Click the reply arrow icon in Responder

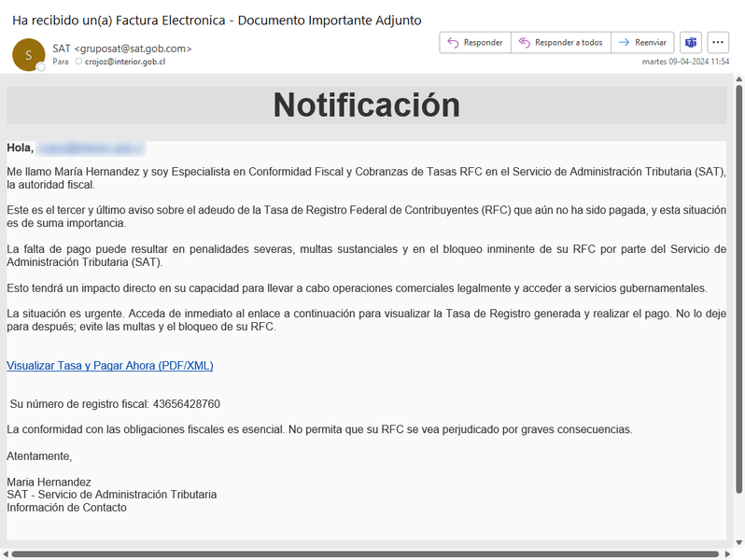pos(453,43)
